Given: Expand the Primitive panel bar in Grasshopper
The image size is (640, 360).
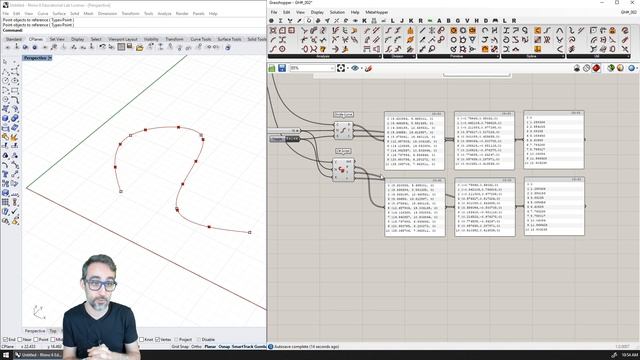Looking at the screenshot, I should [x=458, y=56].
